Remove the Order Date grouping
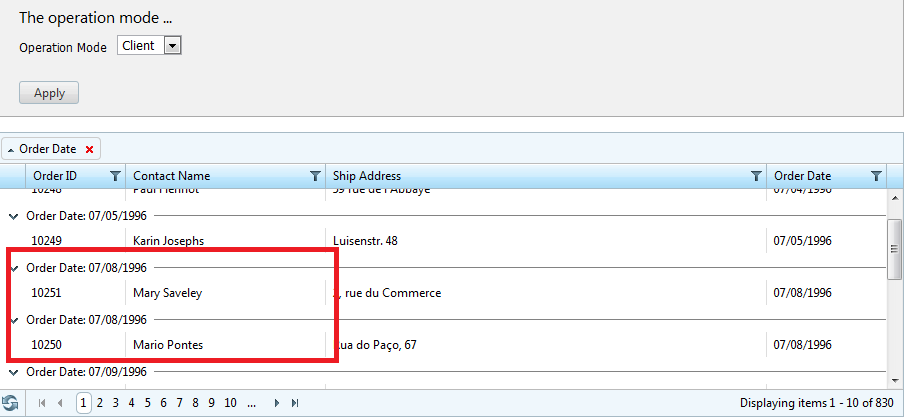Image resolution: width=906 pixels, height=420 pixels. pyautogui.click(x=89, y=150)
